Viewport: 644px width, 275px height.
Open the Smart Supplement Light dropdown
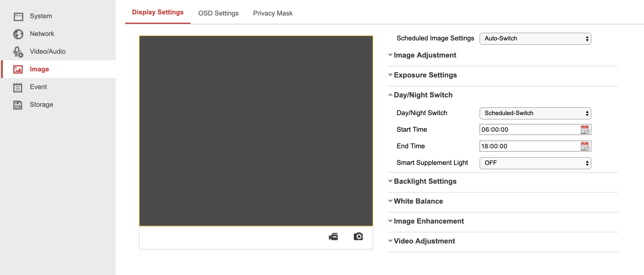[x=535, y=163]
